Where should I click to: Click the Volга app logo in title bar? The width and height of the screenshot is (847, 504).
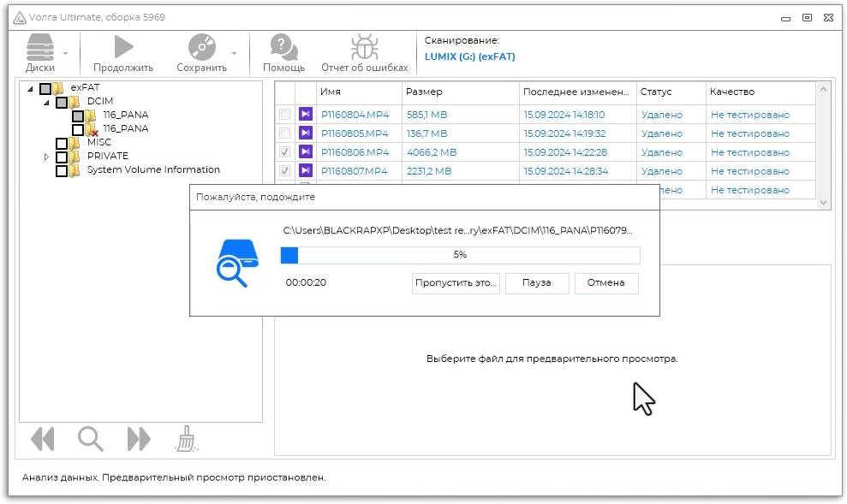20,18
